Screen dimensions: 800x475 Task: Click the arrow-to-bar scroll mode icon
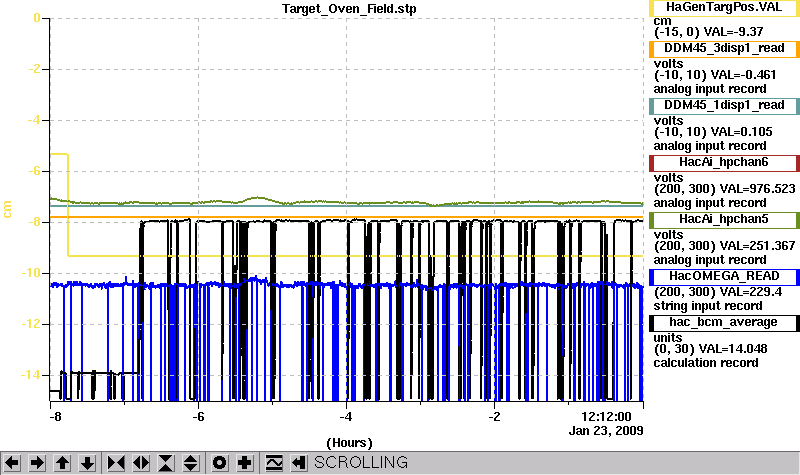[298, 463]
